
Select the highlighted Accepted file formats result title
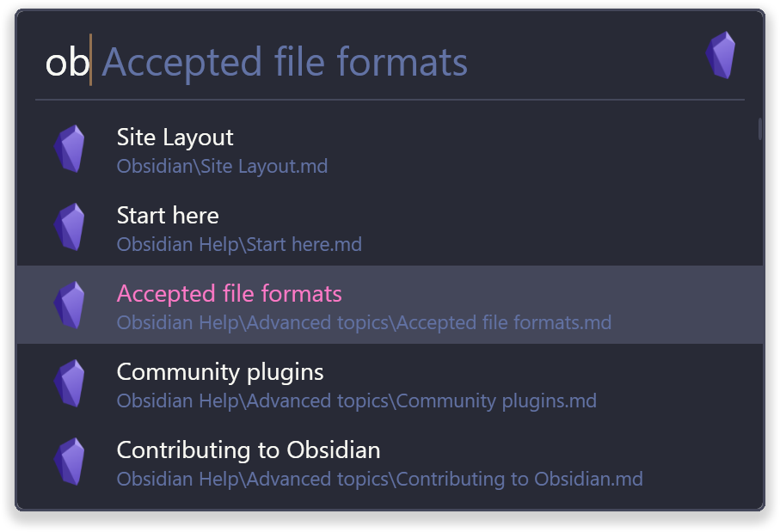[x=229, y=294]
